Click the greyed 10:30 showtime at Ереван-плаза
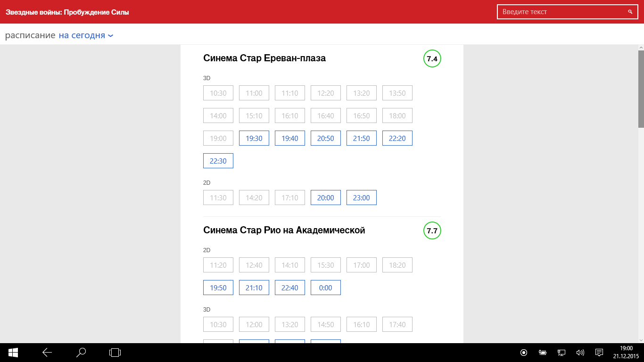The height and width of the screenshot is (362, 644). click(218, 93)
